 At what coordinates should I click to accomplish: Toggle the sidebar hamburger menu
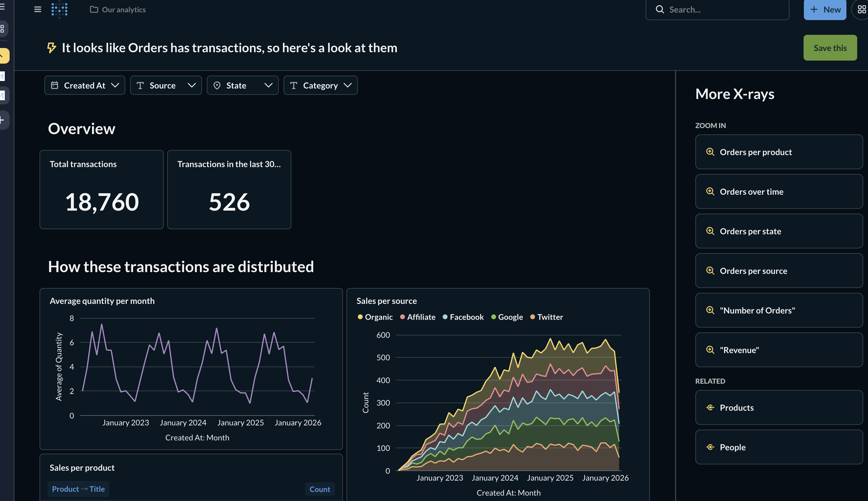(38, 9)
